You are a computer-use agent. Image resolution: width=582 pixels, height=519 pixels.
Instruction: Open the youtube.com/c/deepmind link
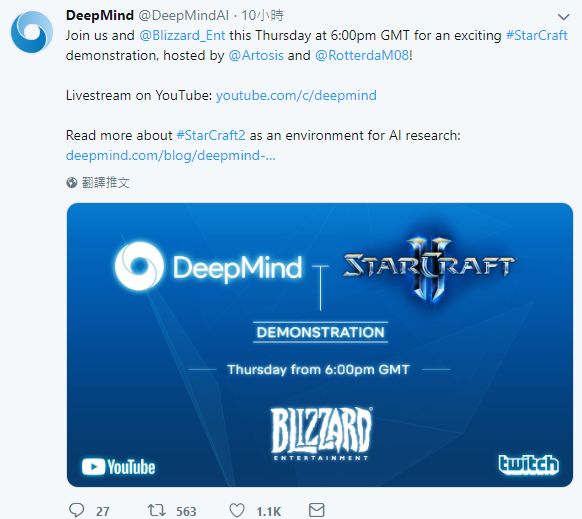point(296,96)
